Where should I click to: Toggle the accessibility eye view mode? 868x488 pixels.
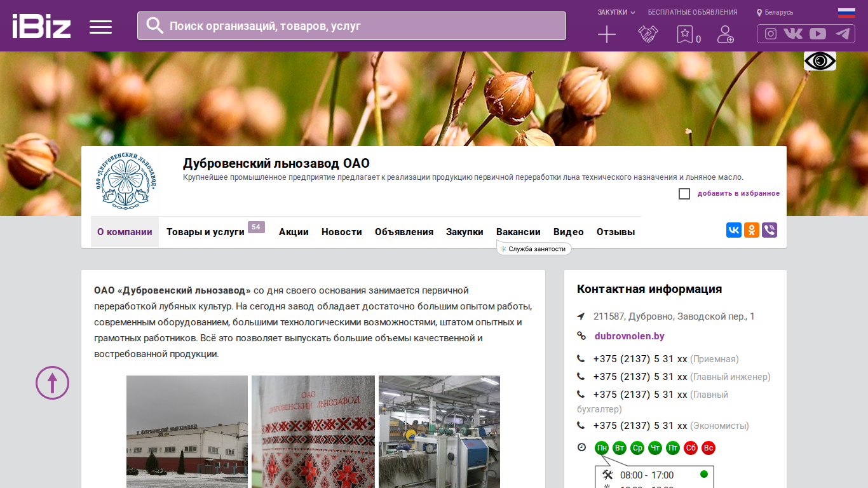pos(820,61)
